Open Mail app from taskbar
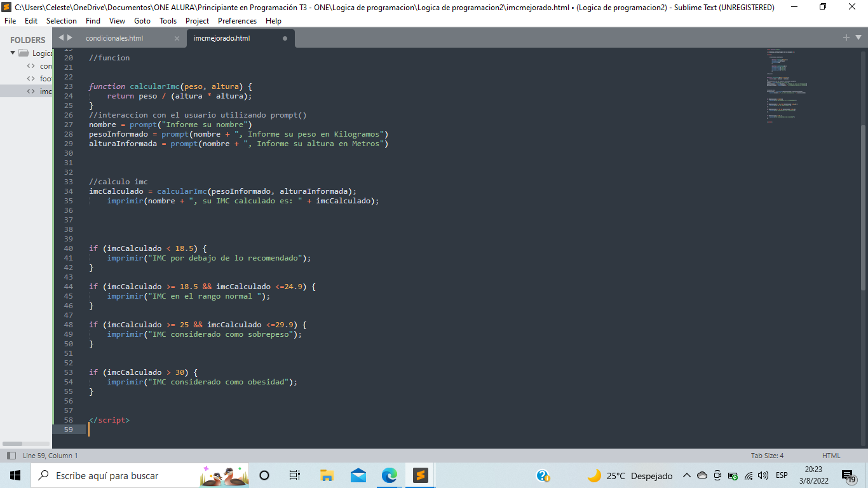This screenshot has width=868, height=488. (358, 475)
